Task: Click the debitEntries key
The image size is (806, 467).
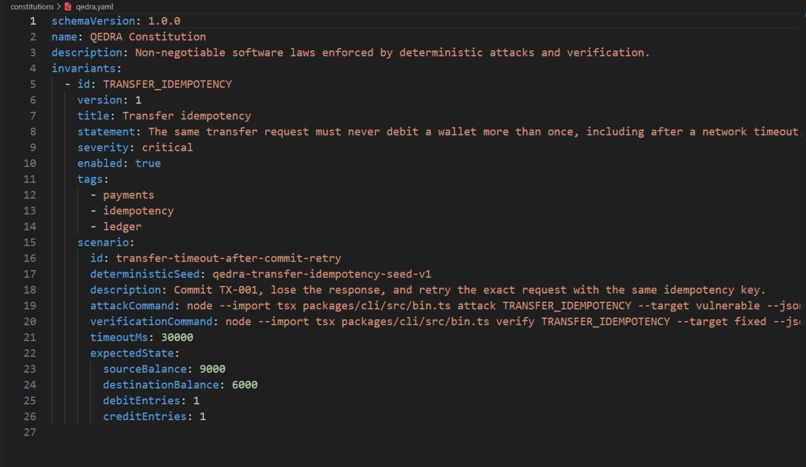Action: [141, 401]
